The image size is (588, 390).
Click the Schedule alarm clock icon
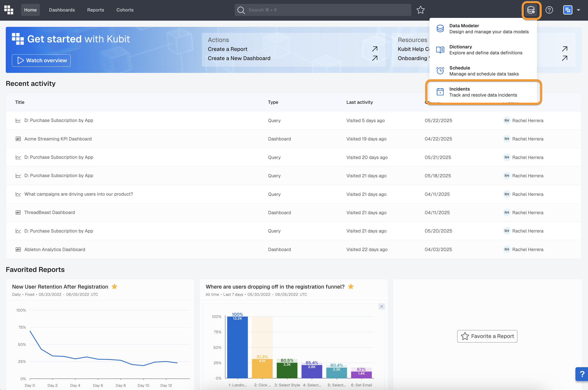point(440,71)
